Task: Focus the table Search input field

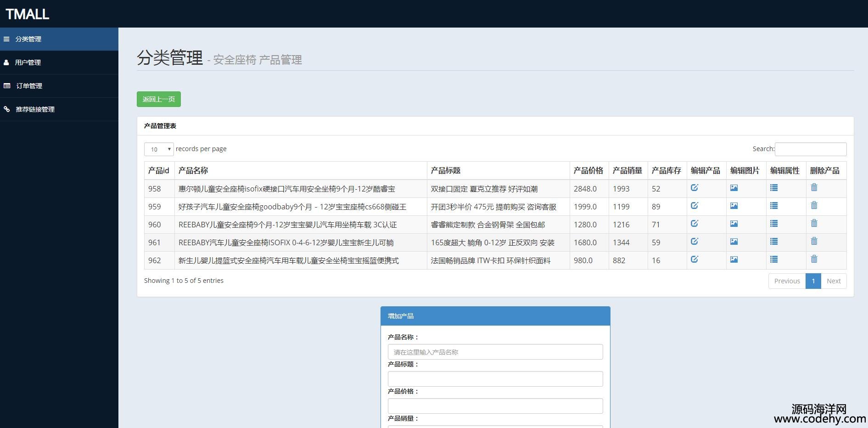Action: click(x=811, y=149)
